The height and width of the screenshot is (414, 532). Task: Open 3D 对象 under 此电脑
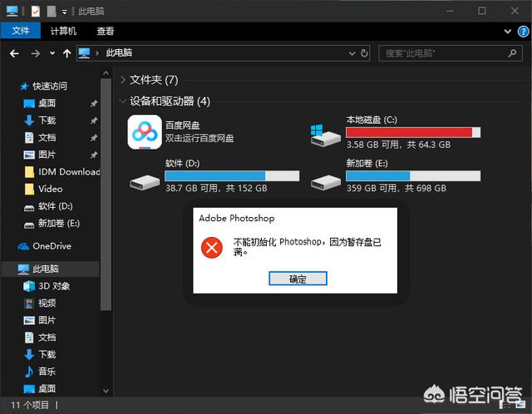pos(53,286)
